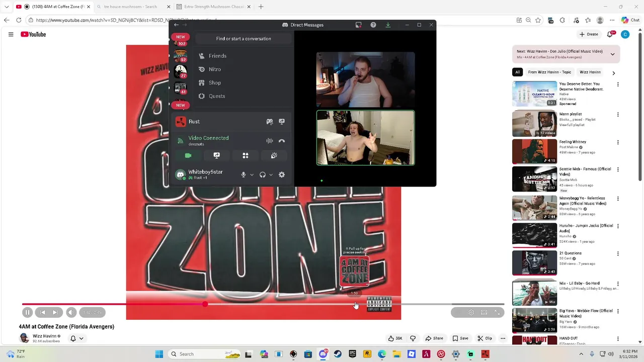Screen dimensions: 644x362
Task: Switch YouTube player to theater mode
Action: coord(484,312)
